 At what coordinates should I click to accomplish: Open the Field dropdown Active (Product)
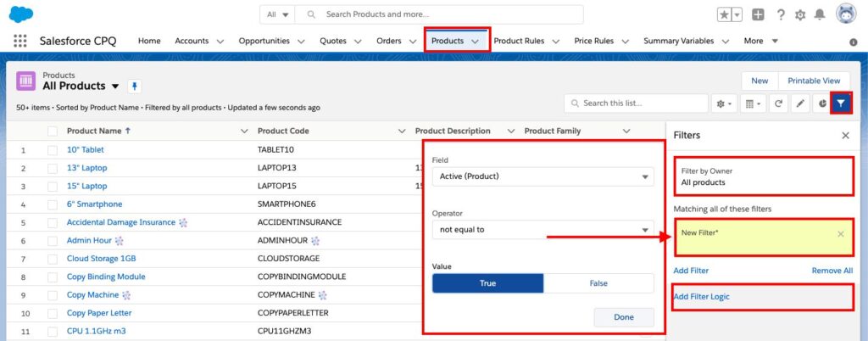point(542,176)
